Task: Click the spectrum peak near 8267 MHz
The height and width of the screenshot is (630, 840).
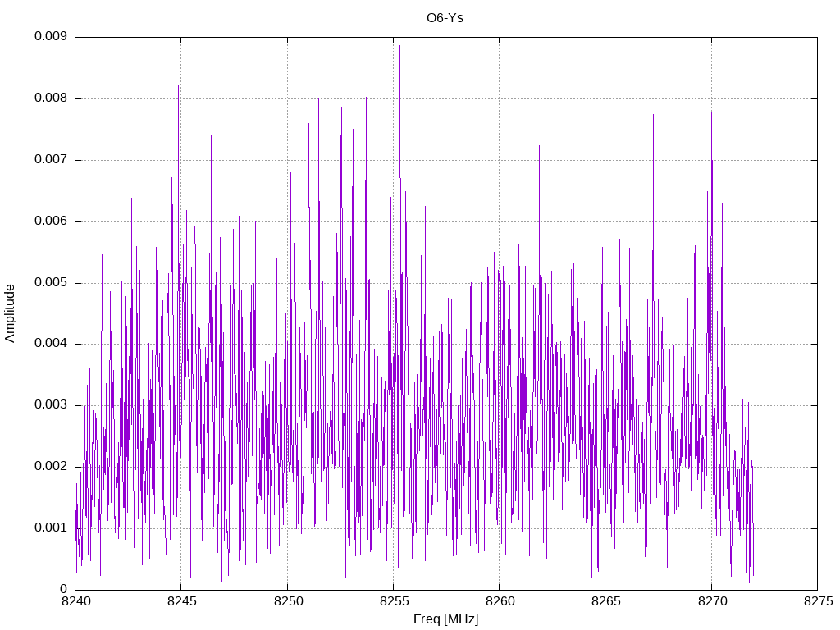Action: [653, 115]
